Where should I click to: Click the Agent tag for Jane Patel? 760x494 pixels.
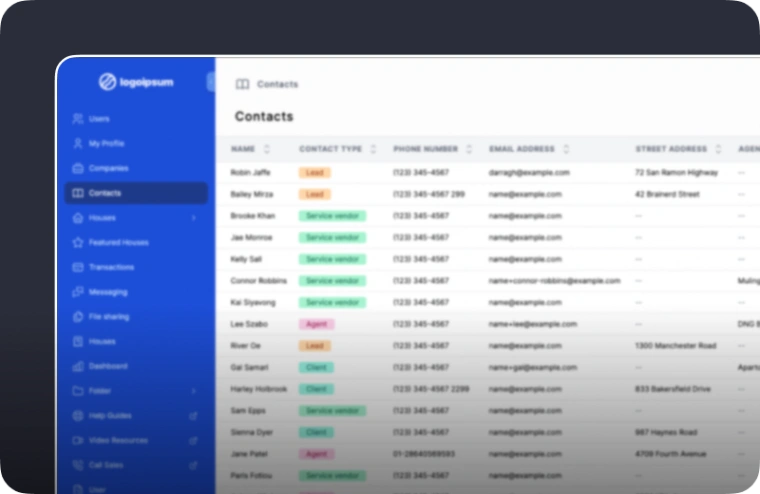coord(317,454)
